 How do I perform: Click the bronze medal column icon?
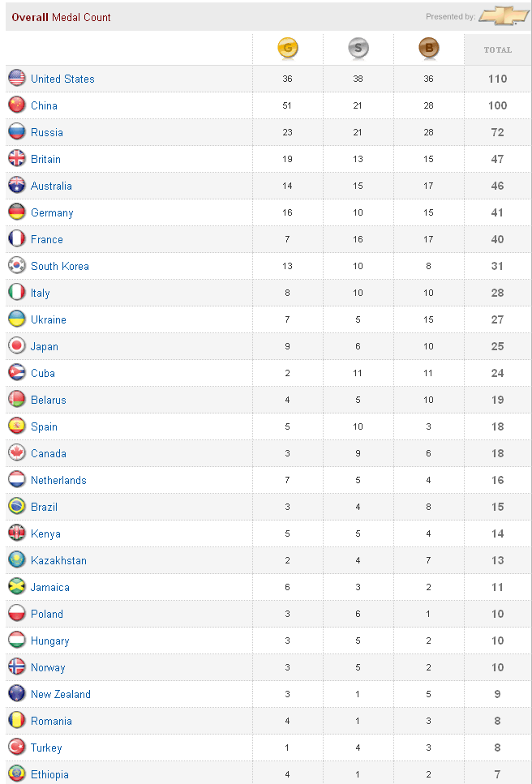[428, 49]
